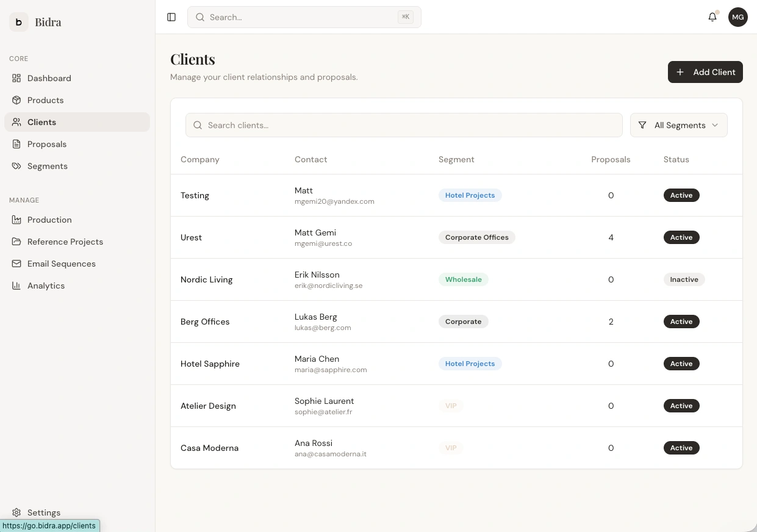Open Reference Projects
This screenshot has height=532, width=757.
point(65,242)
